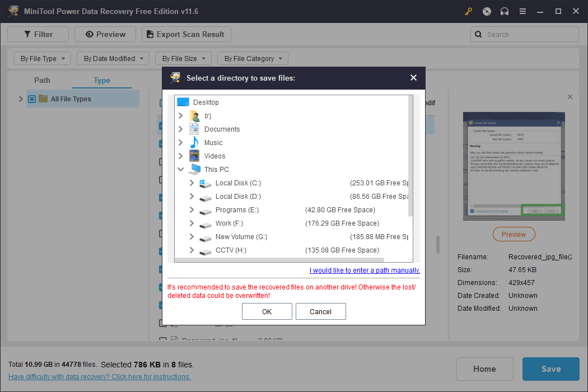Click the Programs (E:) drive icon
The width and height of the screenshot is (588, 392).
205,211
